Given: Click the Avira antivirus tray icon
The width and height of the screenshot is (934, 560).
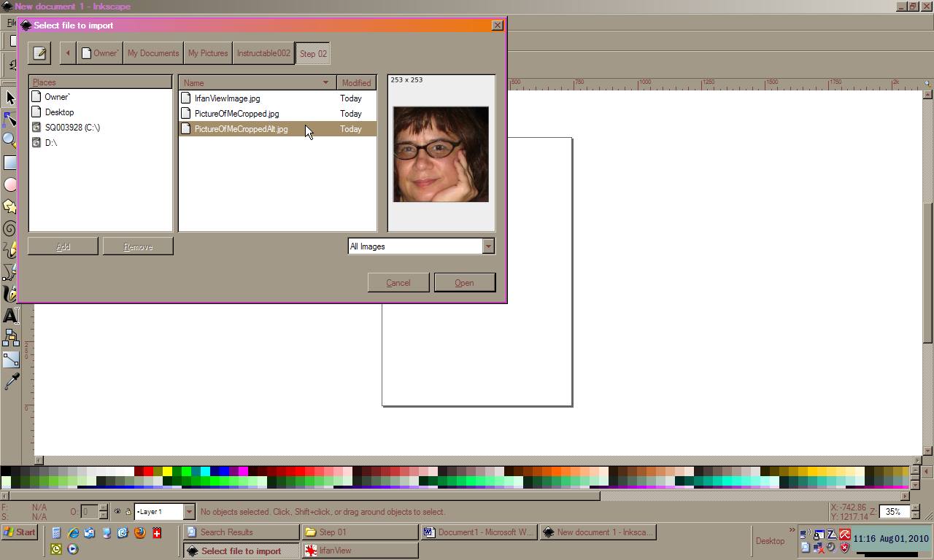Looking at the screenshot, I should point(845,535).
